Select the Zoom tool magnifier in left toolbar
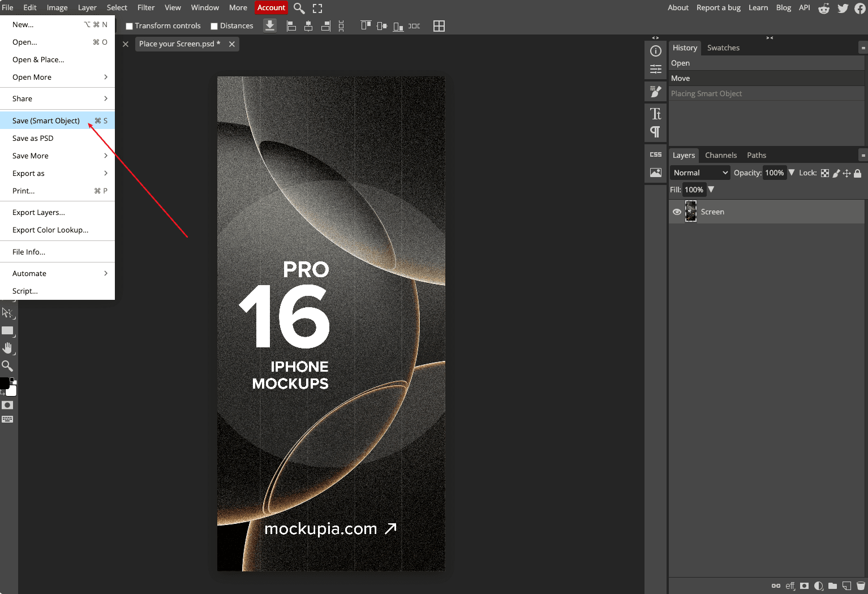The height and width of the screenshot is (594, 868). [x=7, y=366]
